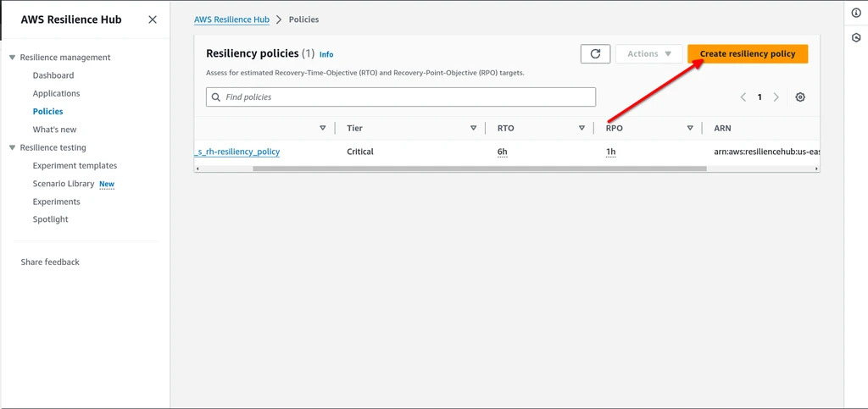Open What's new in the sidebar
Screen dimensions: 868x409
[55, 130]
